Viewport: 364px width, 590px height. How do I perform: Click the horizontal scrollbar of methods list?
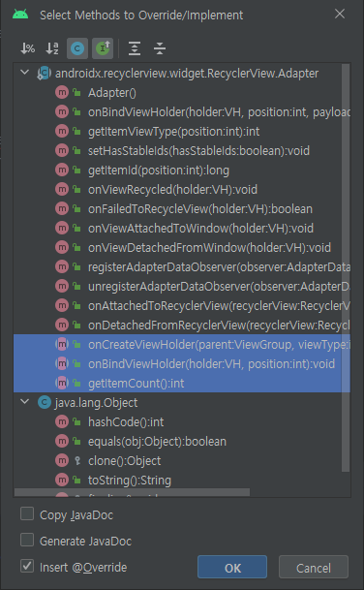click(x=132, y=492)
